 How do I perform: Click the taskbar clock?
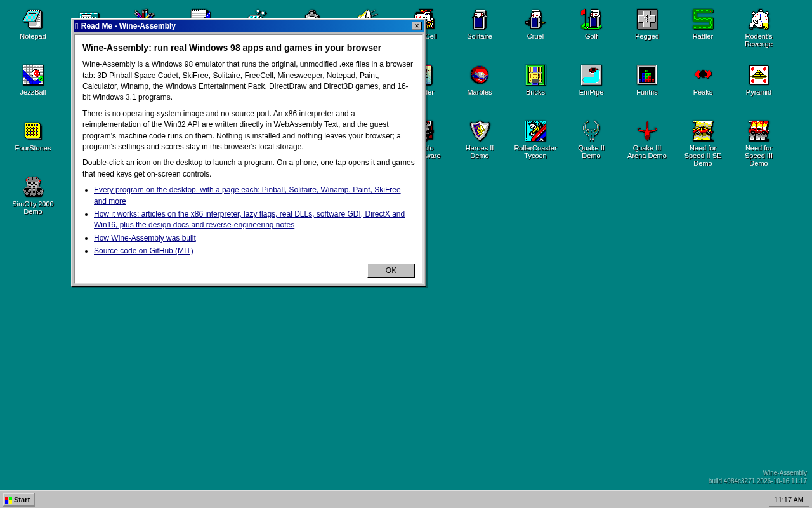click(789, 500)
